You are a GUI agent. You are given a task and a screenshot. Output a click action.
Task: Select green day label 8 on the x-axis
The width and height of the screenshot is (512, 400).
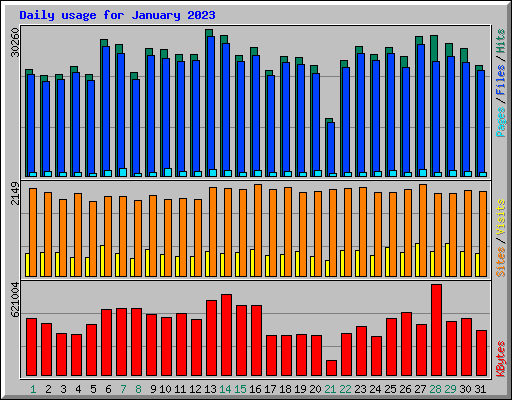tap(138, 389)
